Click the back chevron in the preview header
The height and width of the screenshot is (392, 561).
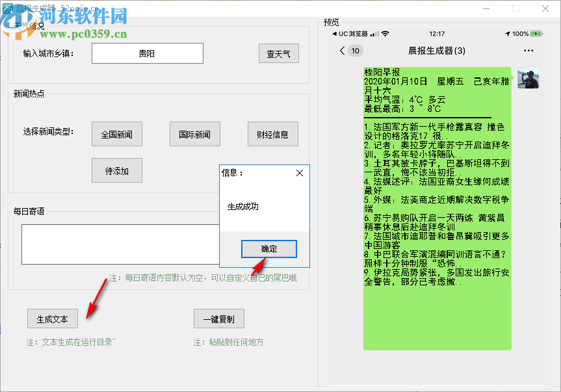[x=343, y=50]
